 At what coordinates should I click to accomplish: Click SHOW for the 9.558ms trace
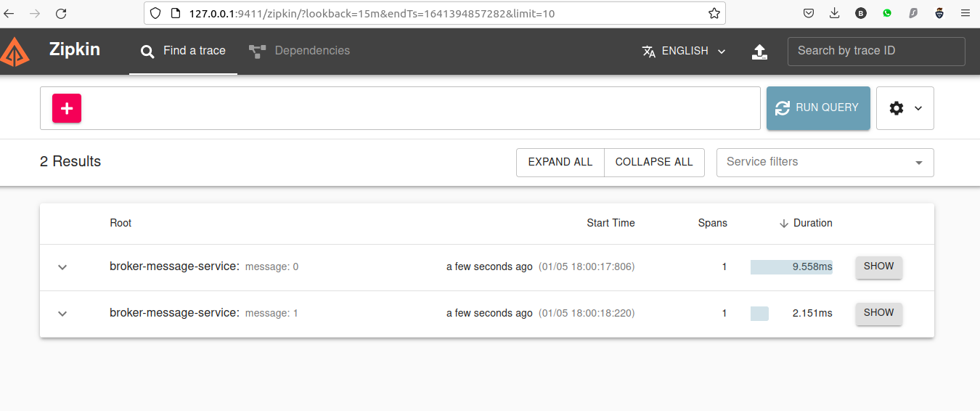tap(879, 266)
